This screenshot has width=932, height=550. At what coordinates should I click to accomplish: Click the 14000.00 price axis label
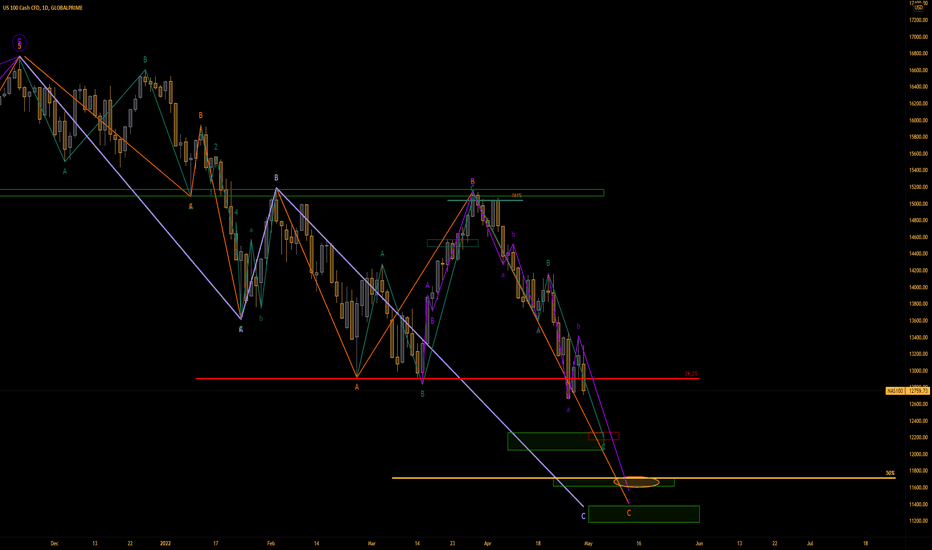pyautogui.click(x=918, y=287)
